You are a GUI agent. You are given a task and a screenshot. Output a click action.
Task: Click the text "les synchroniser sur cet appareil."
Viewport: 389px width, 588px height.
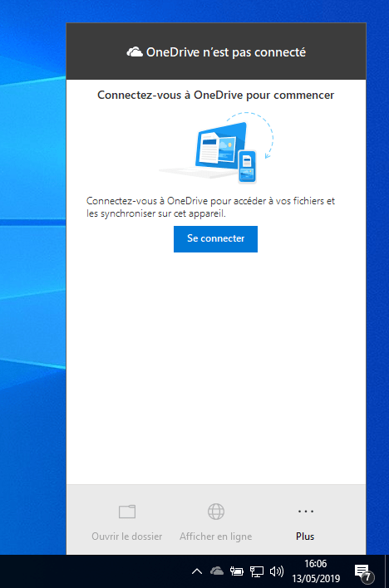(156, 215)
